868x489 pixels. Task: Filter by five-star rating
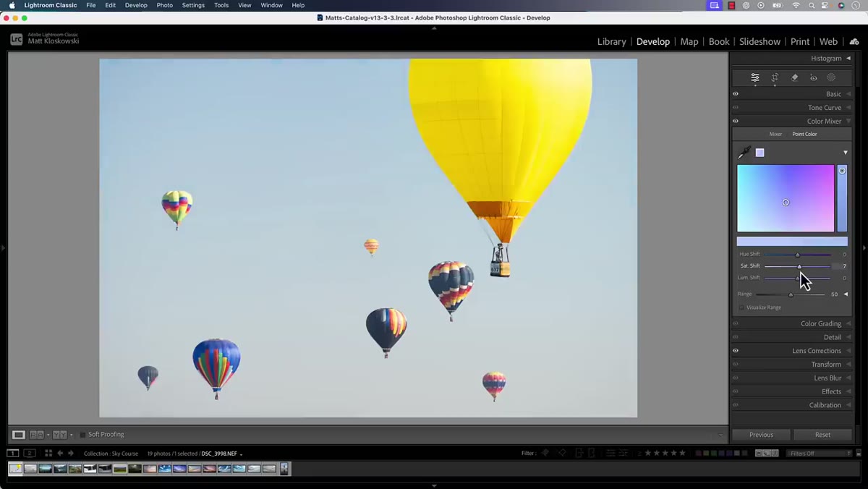tap(682, 453)
